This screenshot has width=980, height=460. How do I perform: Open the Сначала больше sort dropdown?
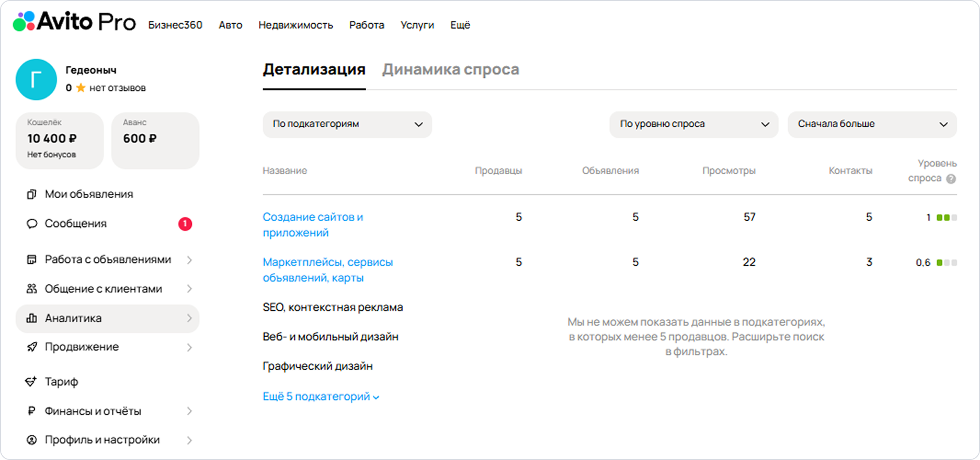coord(872,124)
